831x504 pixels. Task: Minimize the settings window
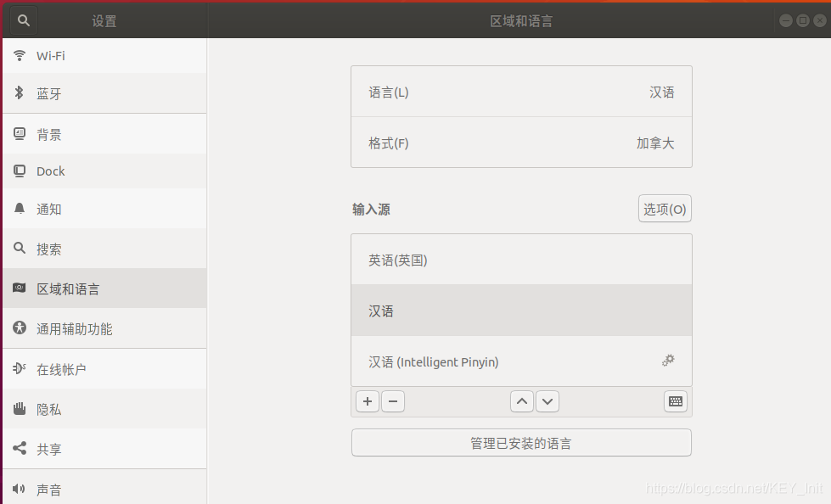click(786, 20)
